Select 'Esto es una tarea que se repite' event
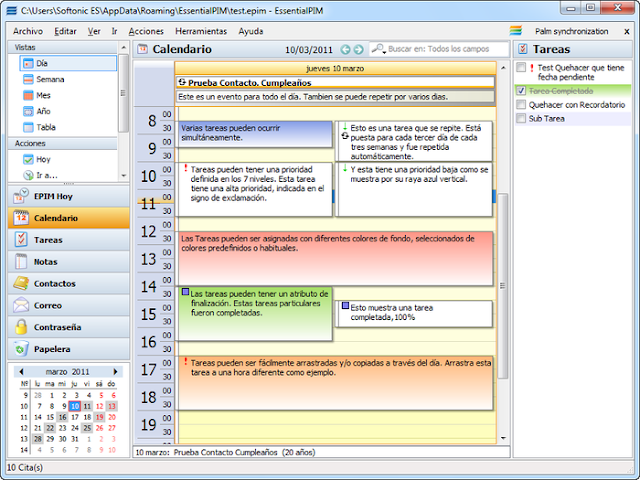This screenshot has width=640, height=480. coord(414,141)
